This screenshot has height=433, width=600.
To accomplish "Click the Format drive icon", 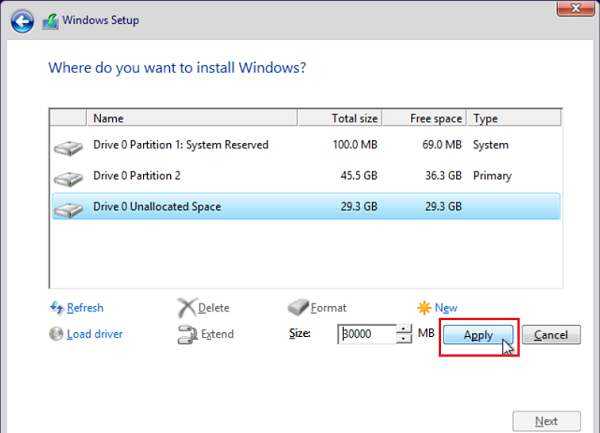I will 298,308.
